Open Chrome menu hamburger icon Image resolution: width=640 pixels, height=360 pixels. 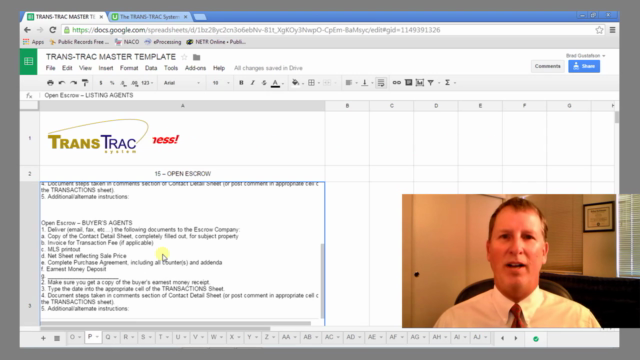612,30
